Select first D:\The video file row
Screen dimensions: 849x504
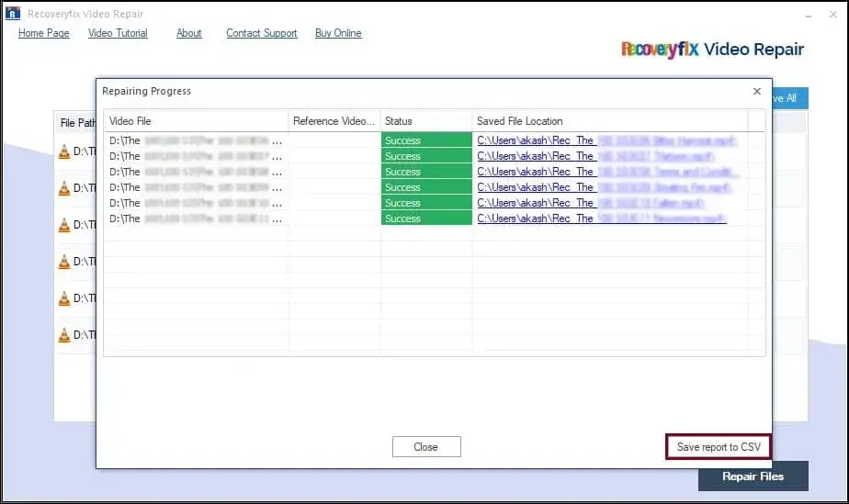[x=196, y=140]
